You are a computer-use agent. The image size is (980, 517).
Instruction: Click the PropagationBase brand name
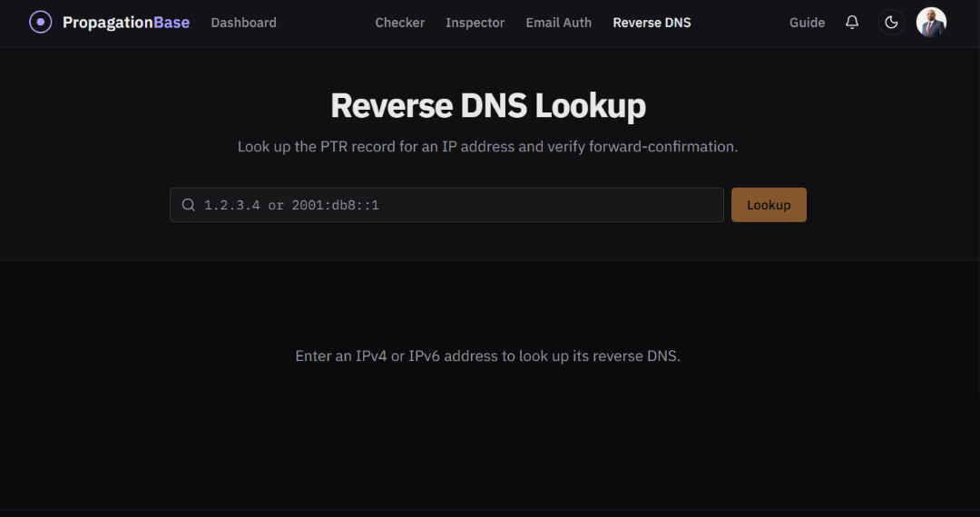click(x=125, y=23)
